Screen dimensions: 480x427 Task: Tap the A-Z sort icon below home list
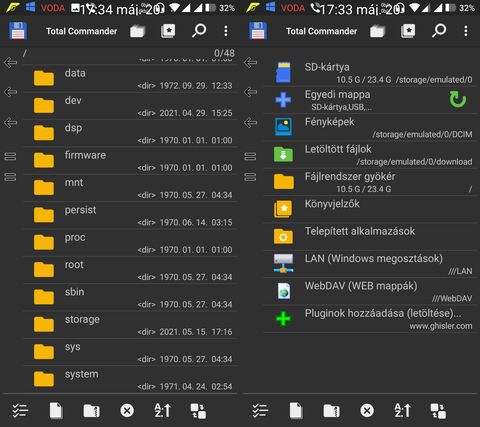[403, 410]
